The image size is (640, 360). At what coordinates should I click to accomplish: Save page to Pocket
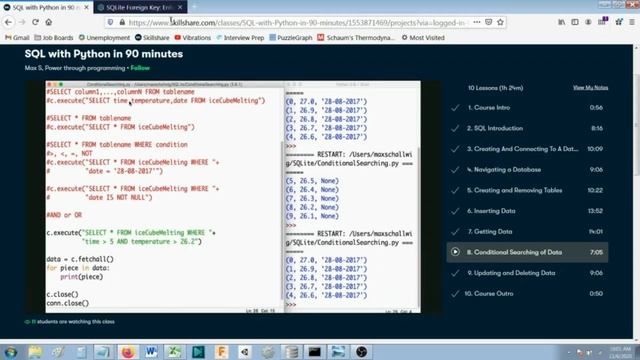click(x=489, y=22)
